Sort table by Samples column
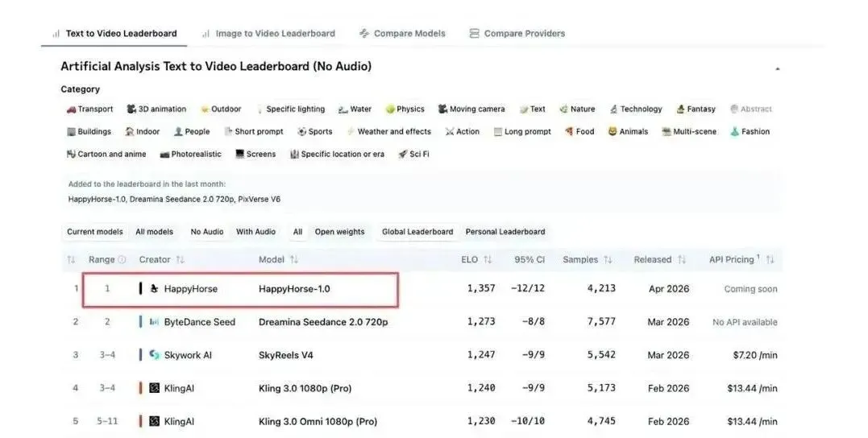 tap(587, 259)
